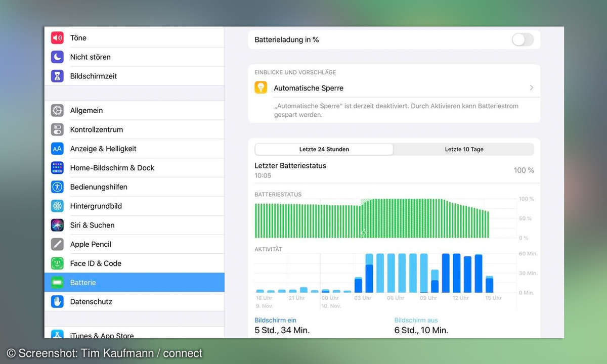607x364 pixels.
Task: Select the Batterie row
Action: (135, 283)
